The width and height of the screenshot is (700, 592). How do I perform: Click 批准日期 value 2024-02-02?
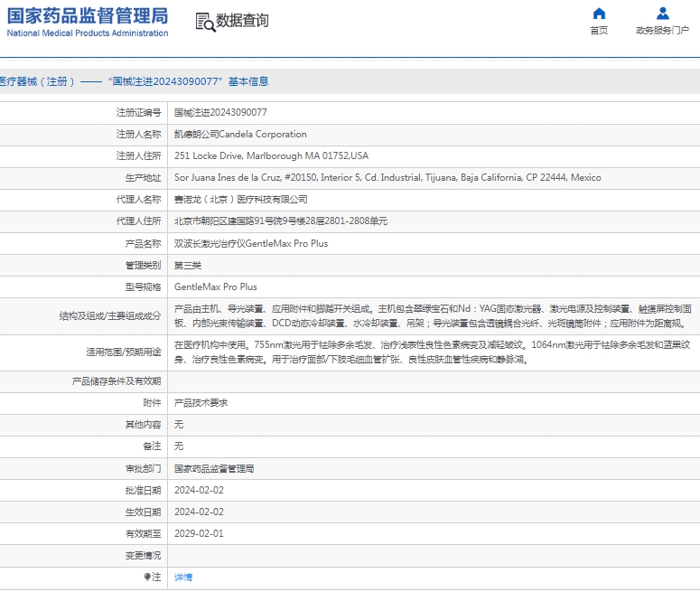(x=199, y=490)
